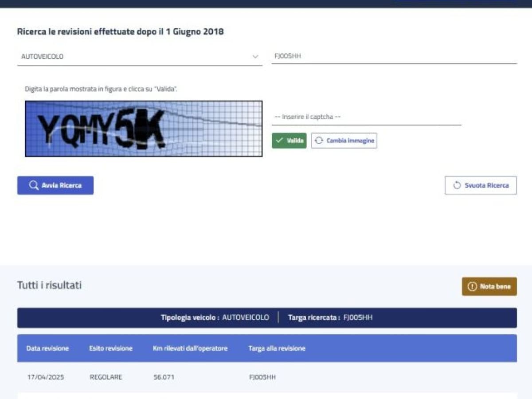Click the Tutti i risultati heading
Image resolution: width=532 pixels, height=399 pixels.
(x=49, y=285)
